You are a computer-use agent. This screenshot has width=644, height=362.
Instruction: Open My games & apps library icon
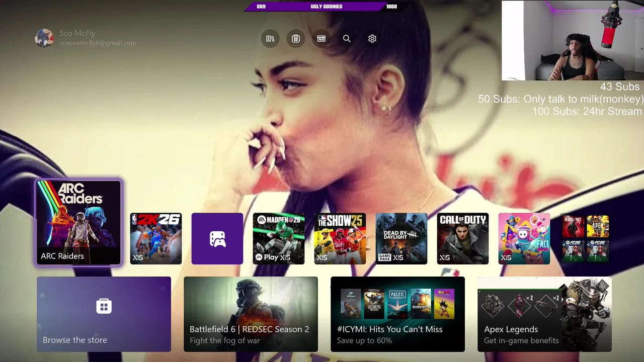pyautogui.click(x=270, y=39)
